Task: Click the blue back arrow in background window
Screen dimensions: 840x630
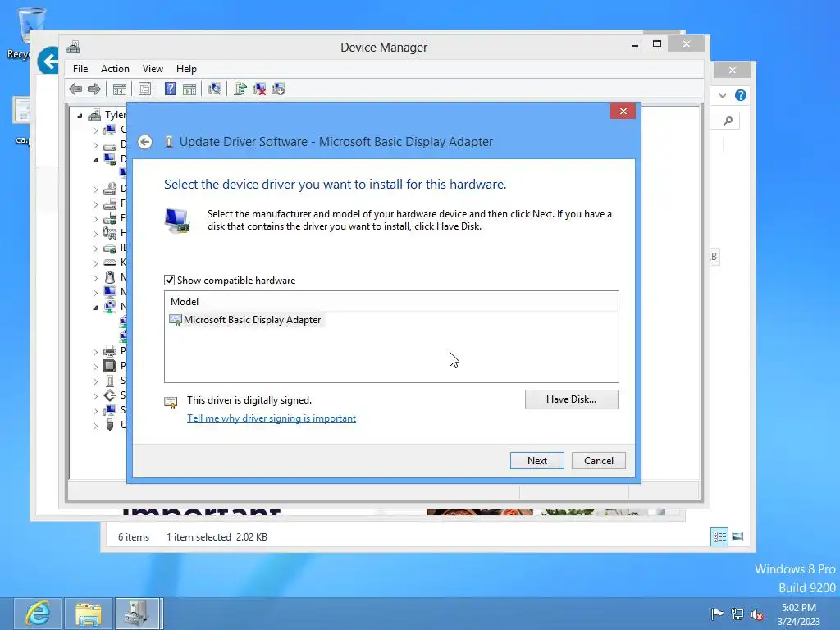Action: click(48, 61)
